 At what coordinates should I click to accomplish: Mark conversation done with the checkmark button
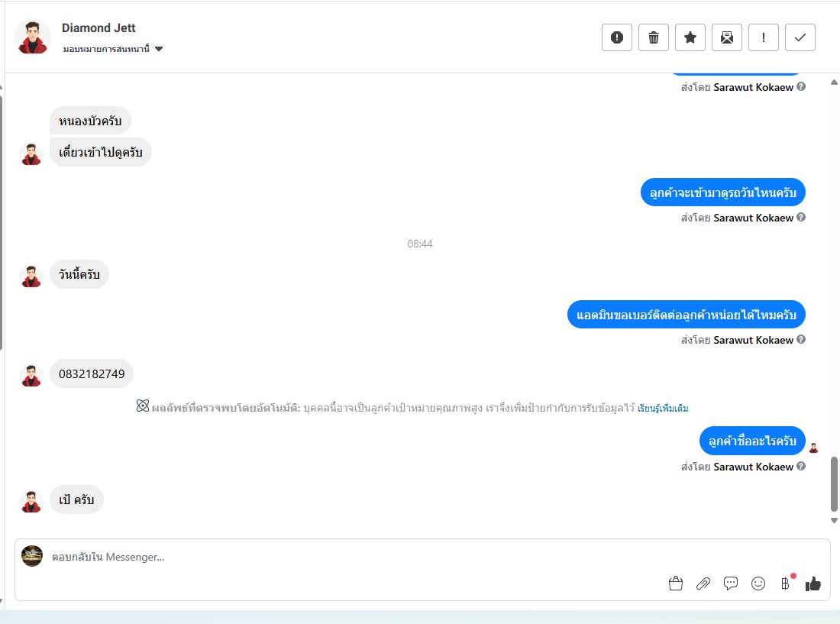pyautogui.click(x=800, y=37)
